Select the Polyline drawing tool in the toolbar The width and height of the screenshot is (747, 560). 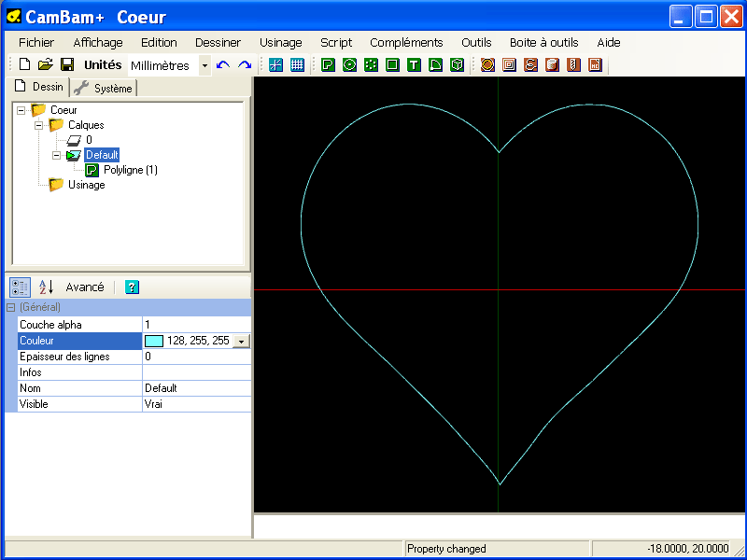328,64
